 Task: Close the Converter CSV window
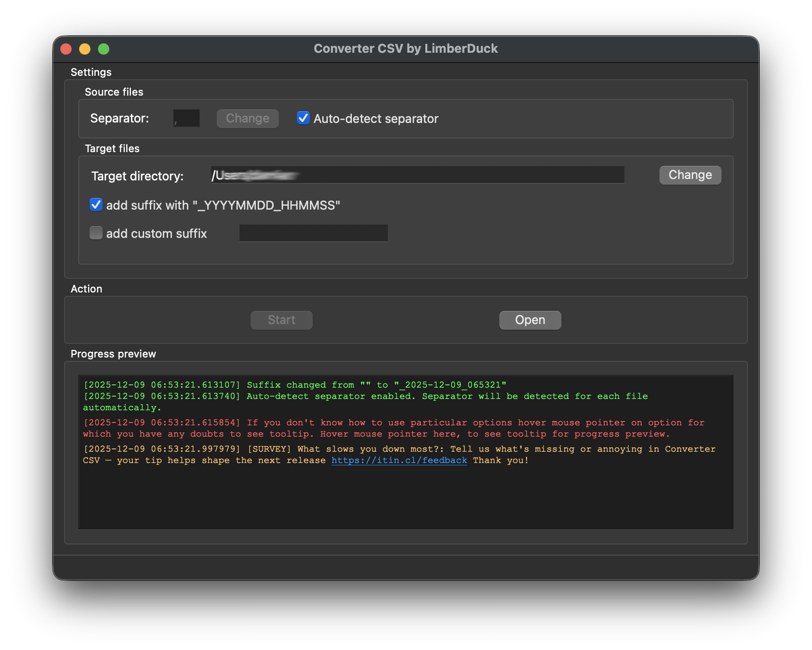pyautogui.click(x=66, y=49)
